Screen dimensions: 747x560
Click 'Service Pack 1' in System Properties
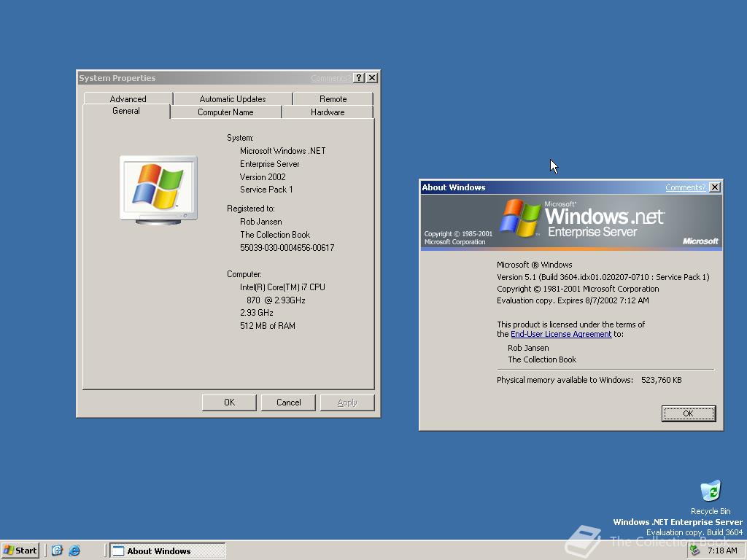266,190
